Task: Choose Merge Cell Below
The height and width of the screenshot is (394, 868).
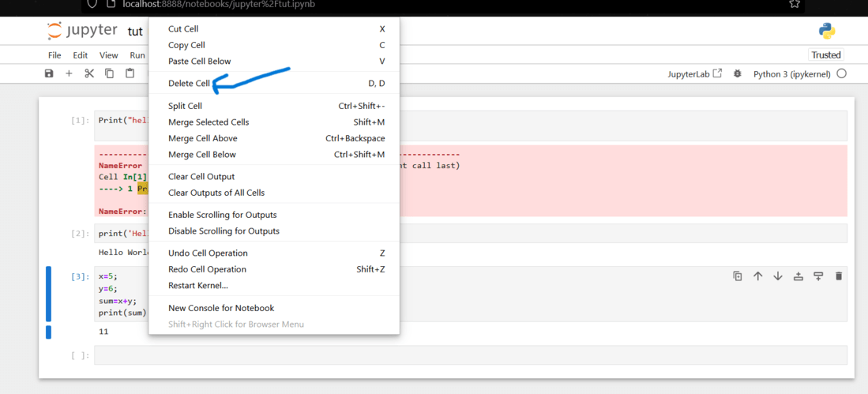Action: point(274,155)
